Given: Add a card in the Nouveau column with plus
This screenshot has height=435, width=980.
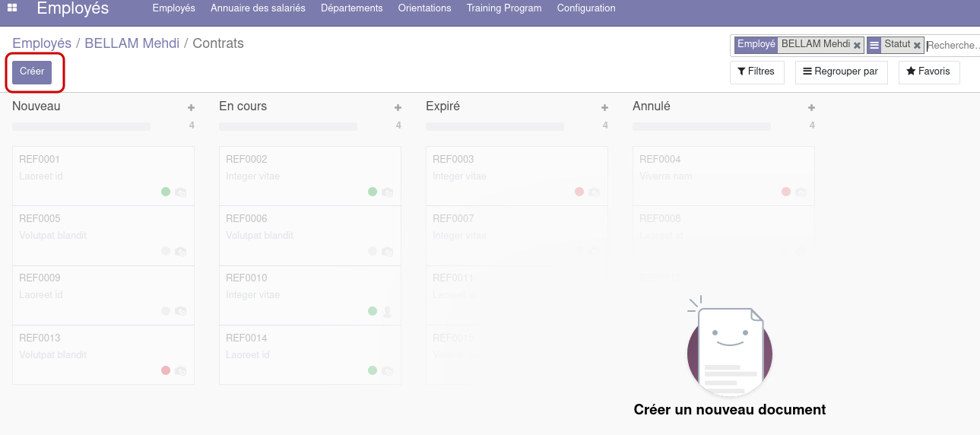Looking at the screenshot, I should click(x=192, y=108).
